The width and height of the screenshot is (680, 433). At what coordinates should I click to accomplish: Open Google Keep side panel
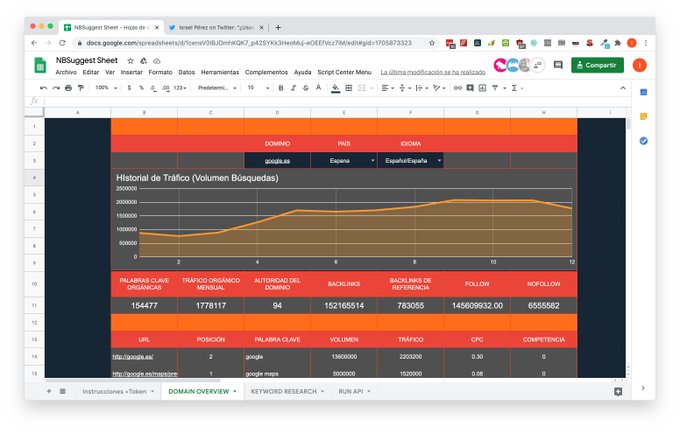pyautogui.click(x=644, y=116)
